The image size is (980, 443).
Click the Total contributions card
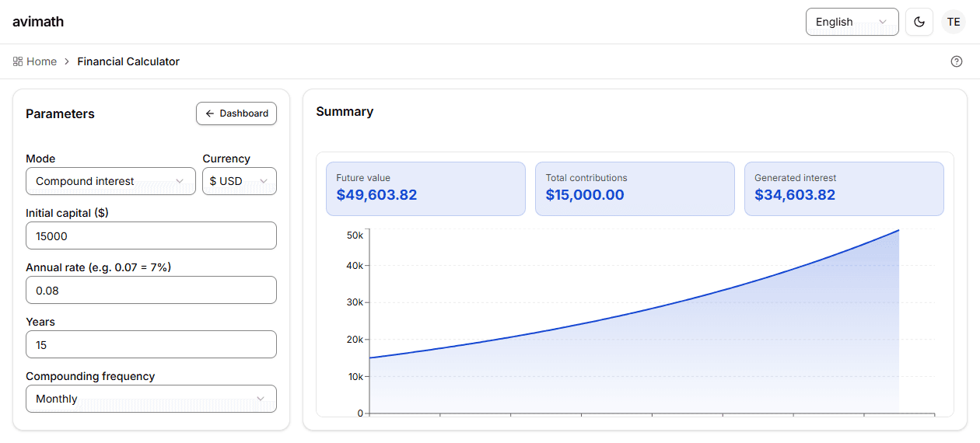tap(635, 189)
